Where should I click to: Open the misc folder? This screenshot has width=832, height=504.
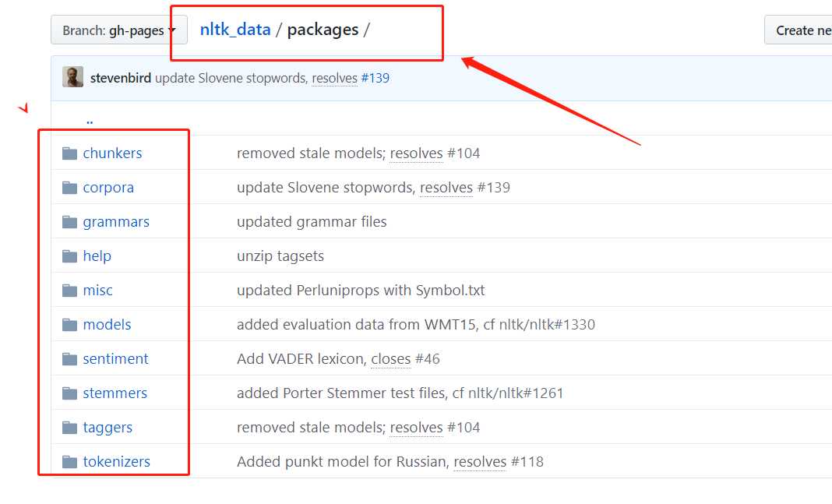click(97, 291)
